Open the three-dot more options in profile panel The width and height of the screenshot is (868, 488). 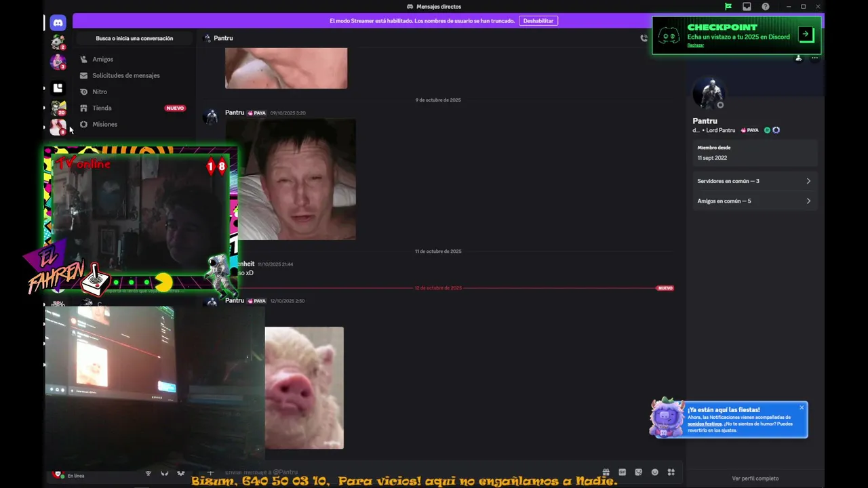814,58
